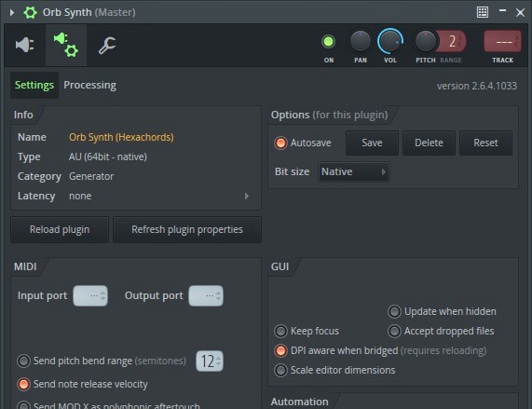Click the pitch bend semitones value 12
The width and height of the screenshot is (532, 409).
pos(210,361)
